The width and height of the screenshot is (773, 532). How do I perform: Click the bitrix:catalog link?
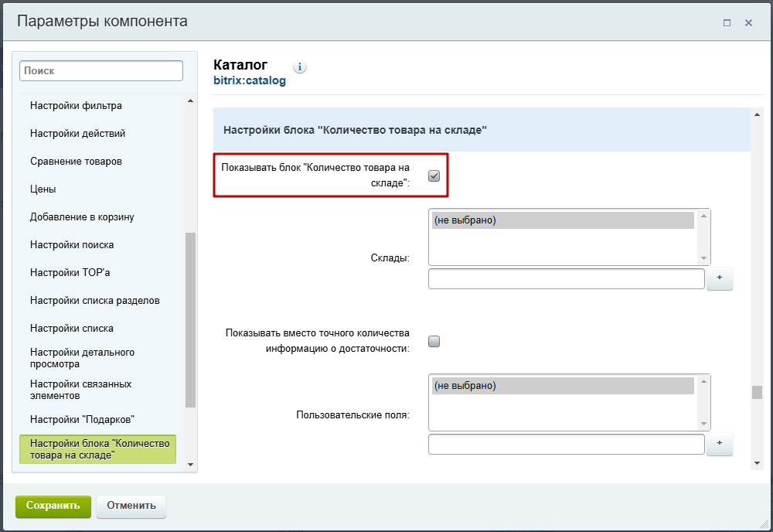coord(250,80)
